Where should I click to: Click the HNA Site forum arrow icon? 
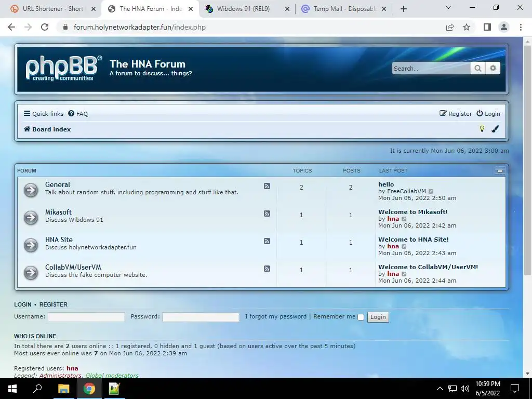[31, 245]
